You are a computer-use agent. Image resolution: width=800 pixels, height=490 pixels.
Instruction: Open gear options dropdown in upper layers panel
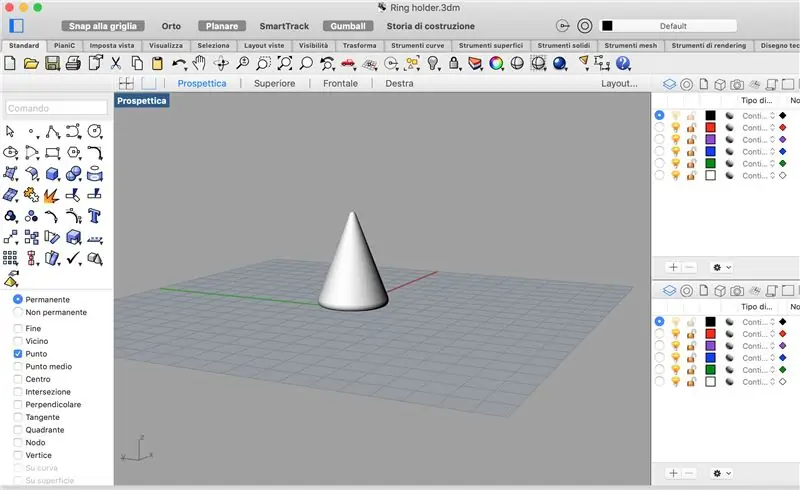pos(722,267)
